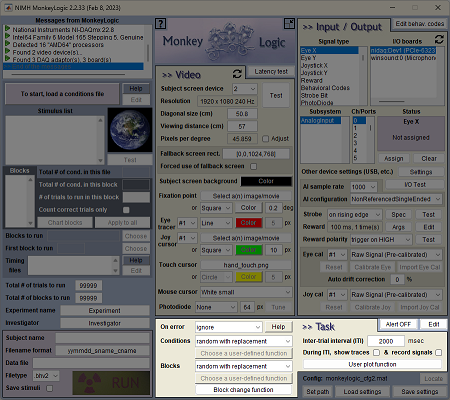
Task: Open Eye tracer Line shape dropdown
Action: coord(216,223)
